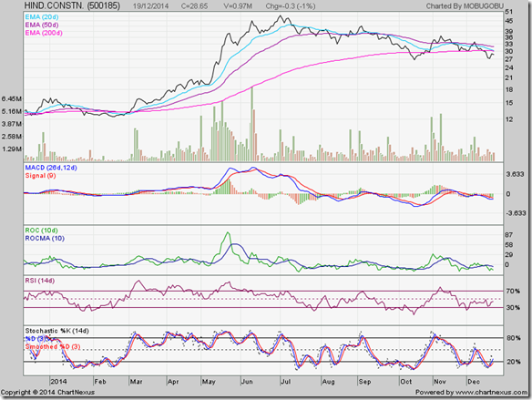532x400 pixels.
Task: Click the Nov time axis label
Action: (x=440, y=382)
